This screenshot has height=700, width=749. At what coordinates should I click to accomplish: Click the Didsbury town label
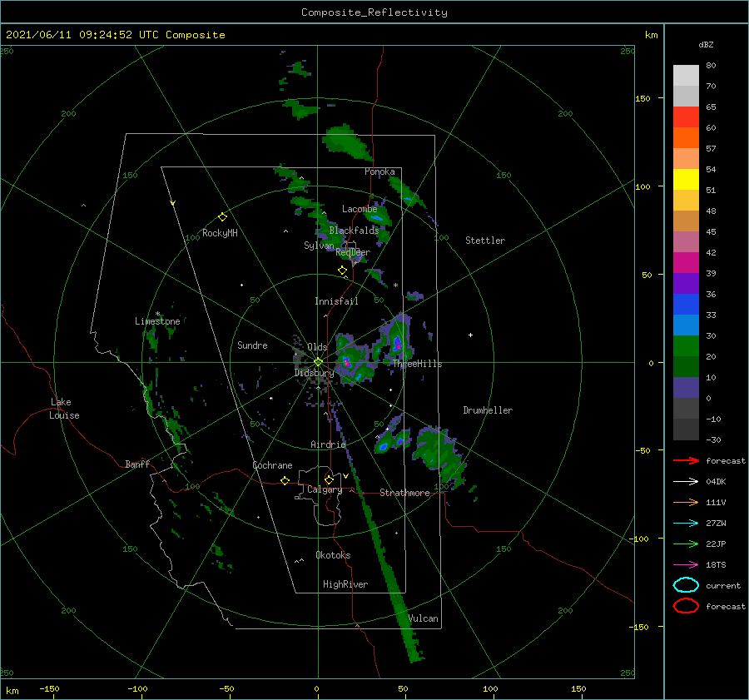pyautogui.click(x=314, y=373)
